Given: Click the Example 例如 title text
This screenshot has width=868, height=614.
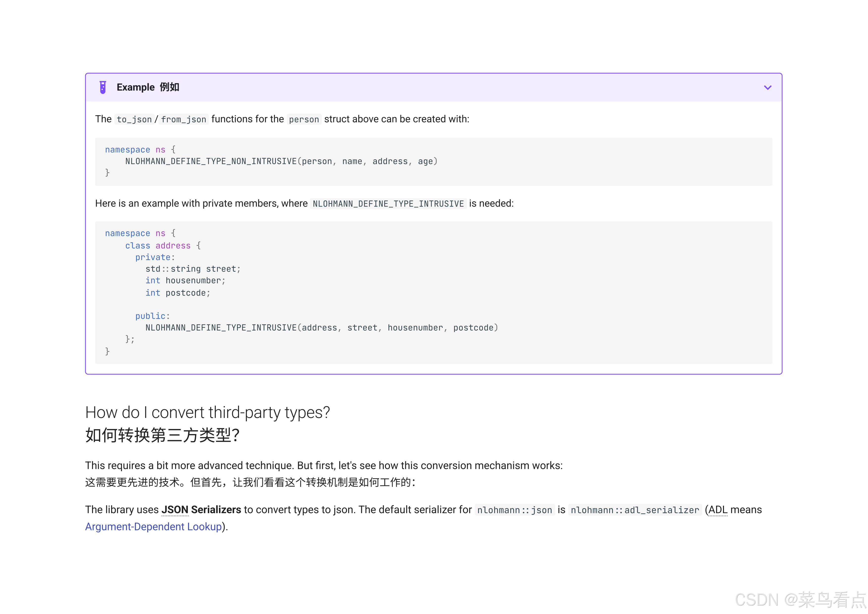Looking at the screenshot, I should [x=148, y=87].
